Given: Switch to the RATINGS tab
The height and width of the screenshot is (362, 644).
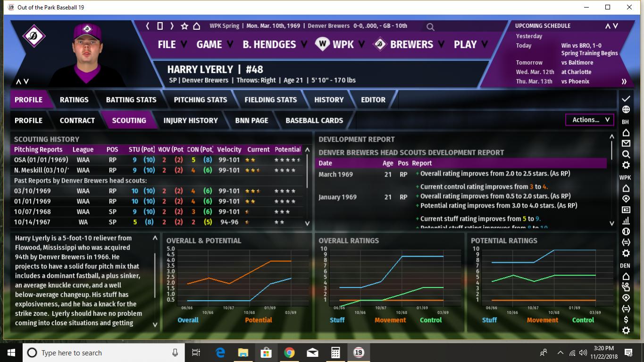Looking at the screenshot, I should [x=74, y=100].
